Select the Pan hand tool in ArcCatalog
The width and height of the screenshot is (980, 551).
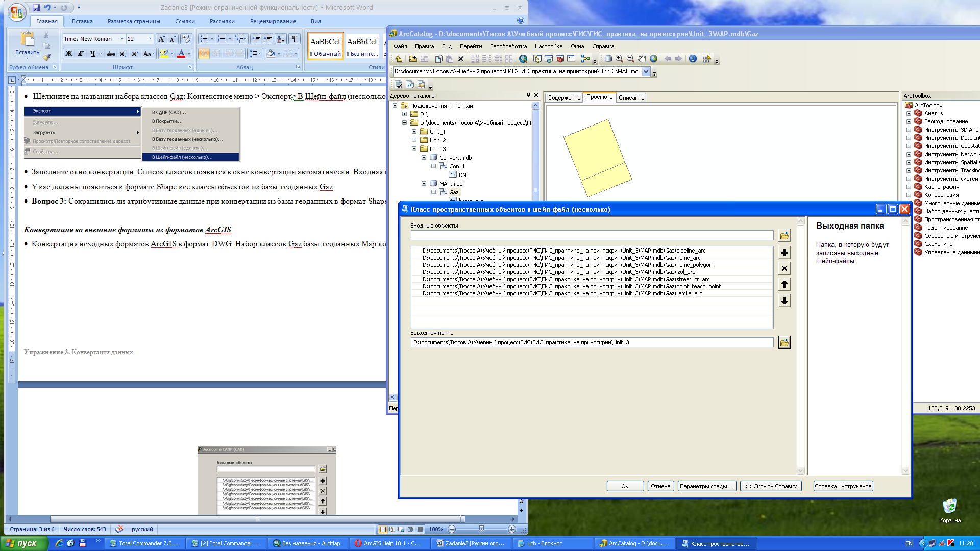pyautogui.click(x=642, y=59)
